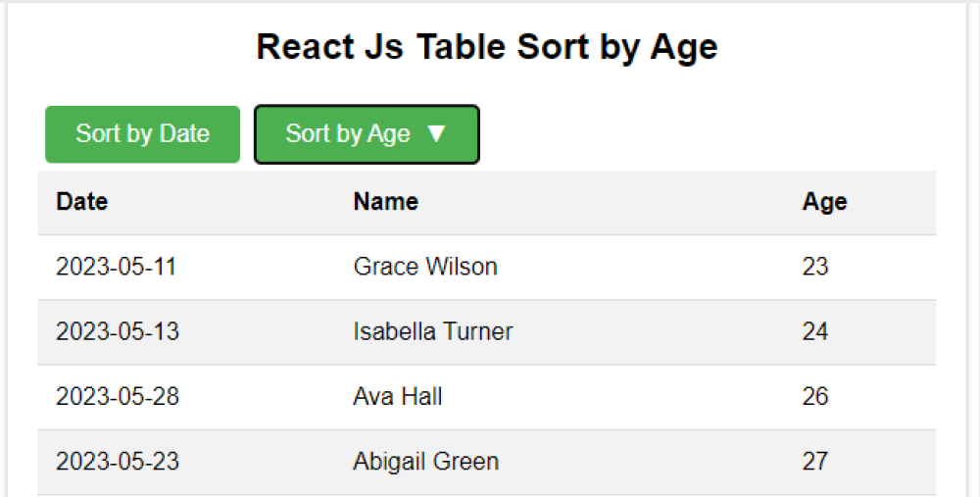Click the date cell 2023-05-28
980x497 pixels.
[x=118, y=396]
